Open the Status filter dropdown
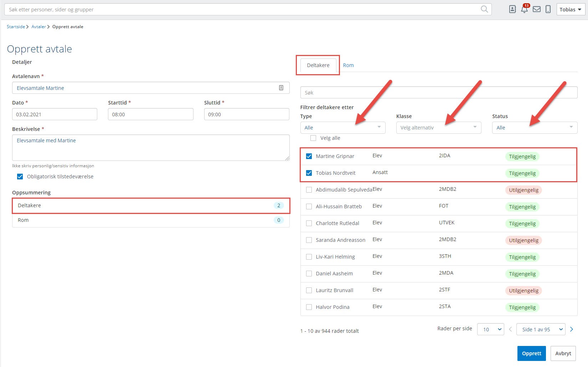Viewport: 588px width, 367px height. tap(534, 128)
